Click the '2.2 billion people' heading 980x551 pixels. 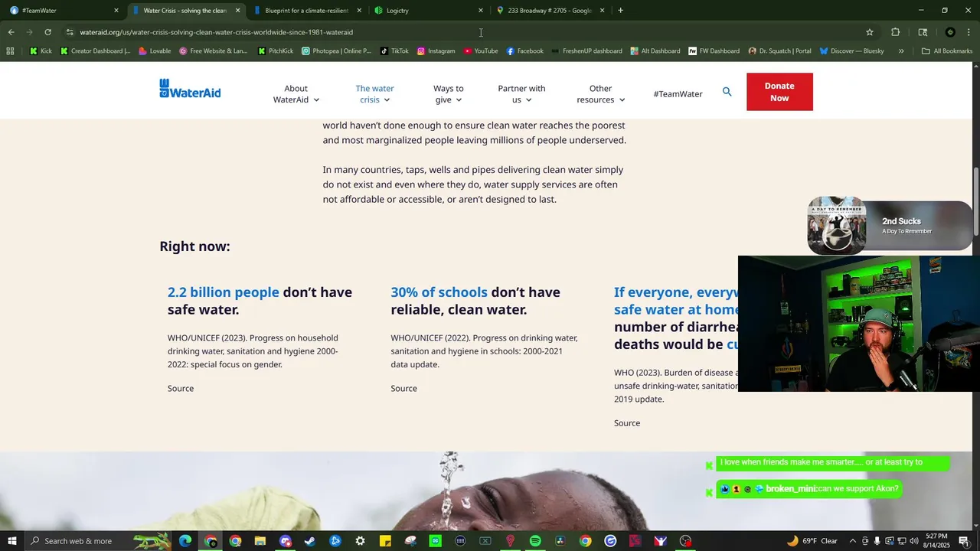[x=224, y=292]
